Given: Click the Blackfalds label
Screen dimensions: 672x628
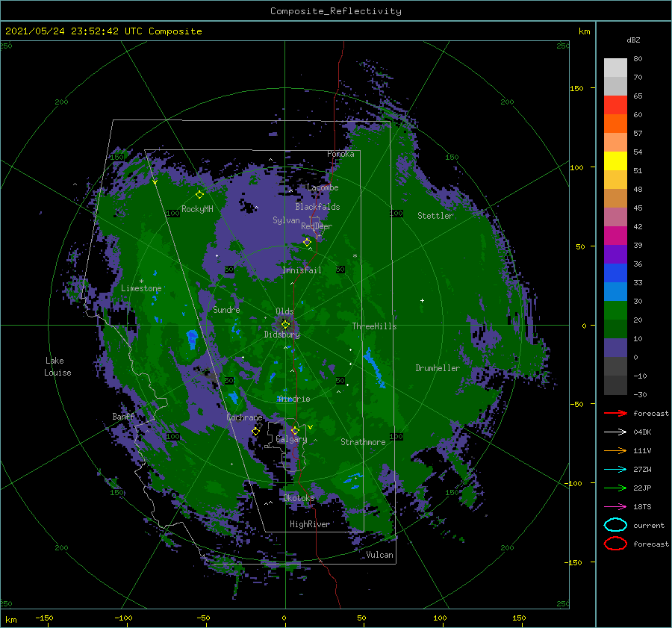Looking at the screenshot, I should [x=317, y=207].
